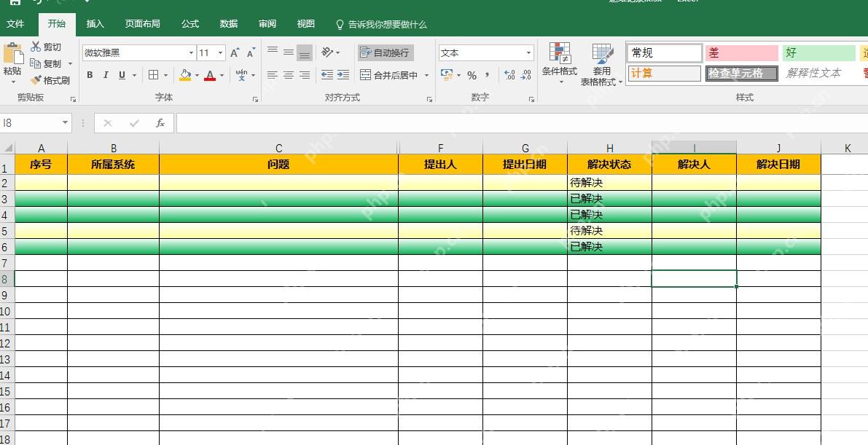Open the number format dropdown 文本
Image resolution: width=868 pixels, height=445 pixels.
pyautogui.click(x=528, y=53)
